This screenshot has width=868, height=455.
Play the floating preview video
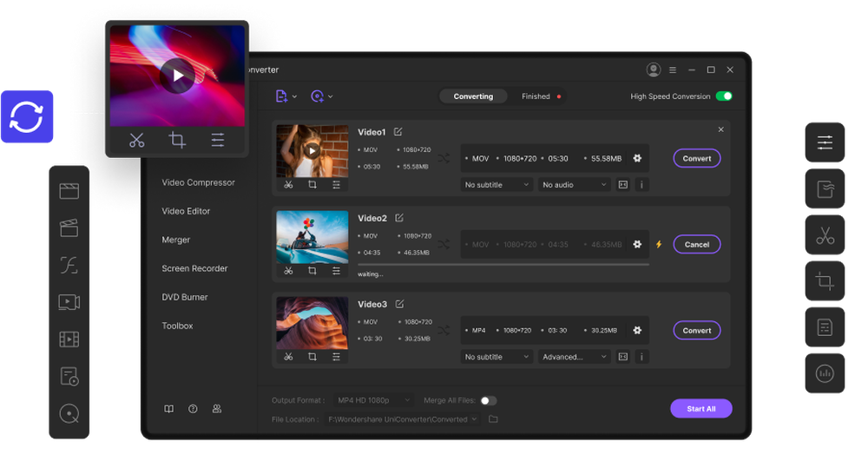(177, 76)
